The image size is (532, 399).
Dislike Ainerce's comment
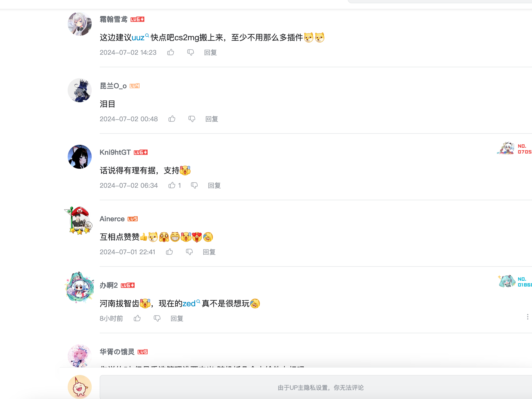189,252
